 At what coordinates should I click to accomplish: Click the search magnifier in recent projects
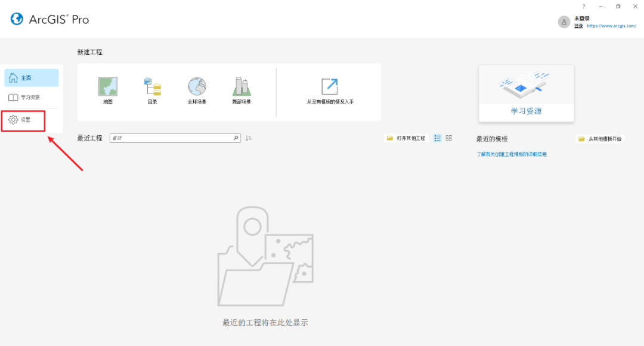tap(237, 138)
